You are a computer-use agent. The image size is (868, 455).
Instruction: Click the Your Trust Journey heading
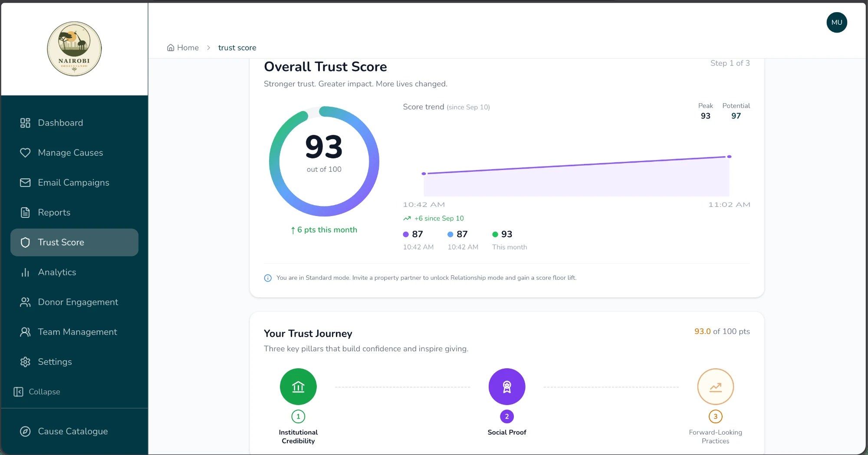click(x=308, y=334)
